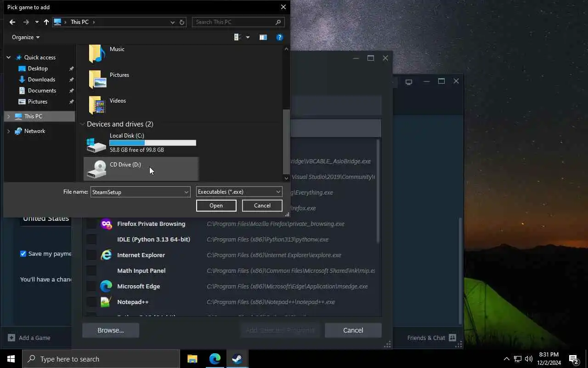Select Documents in Quick access
This screenshot has height=368, width=588.
click(x=42, y=91)
